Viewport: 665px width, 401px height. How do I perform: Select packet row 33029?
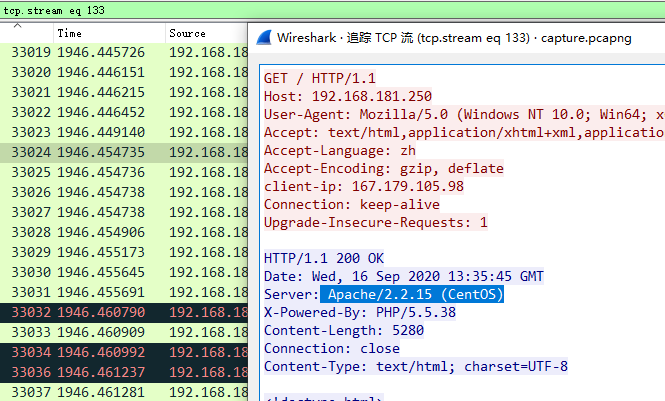pyautogui.click(x=124, y=252)
